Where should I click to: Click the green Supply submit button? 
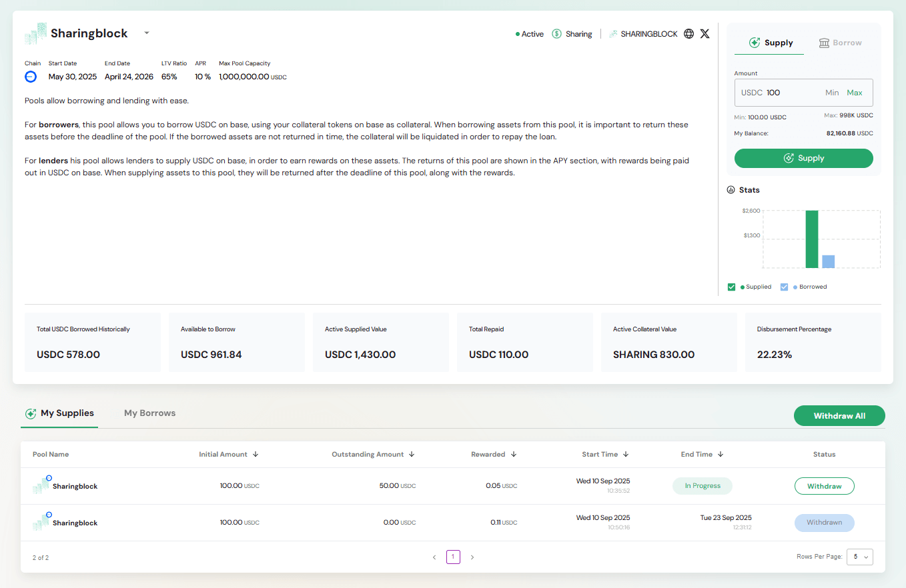click(x=803, y=158)
